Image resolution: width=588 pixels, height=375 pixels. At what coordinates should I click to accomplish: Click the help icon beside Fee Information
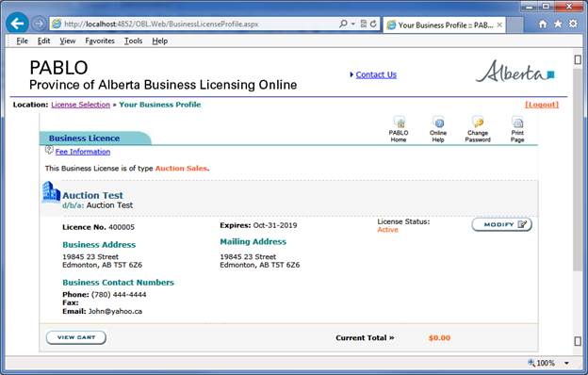(49, 150)
